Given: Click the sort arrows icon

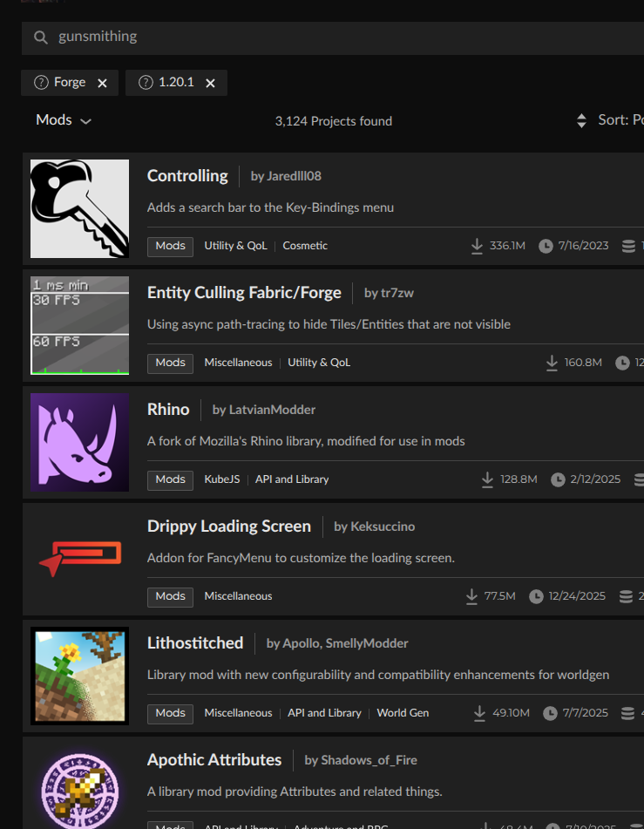Looking at the screenshot, I should [x=581, y=120].
